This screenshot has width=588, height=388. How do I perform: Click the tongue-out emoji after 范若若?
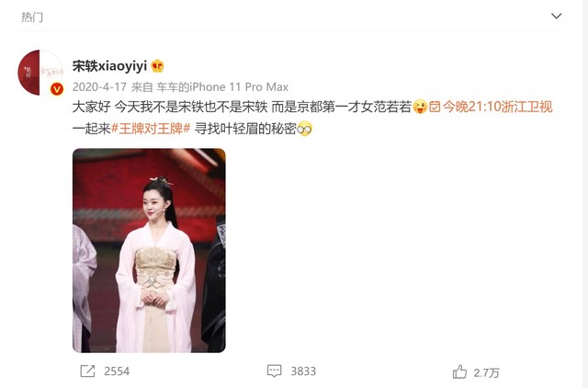[420, 107]
